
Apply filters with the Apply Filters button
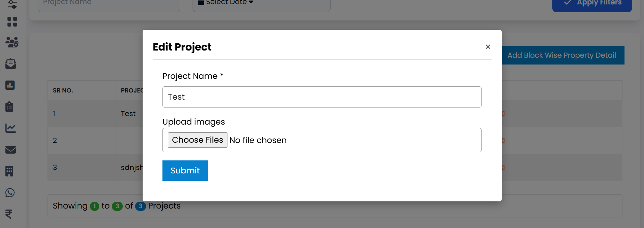[592, 2]
